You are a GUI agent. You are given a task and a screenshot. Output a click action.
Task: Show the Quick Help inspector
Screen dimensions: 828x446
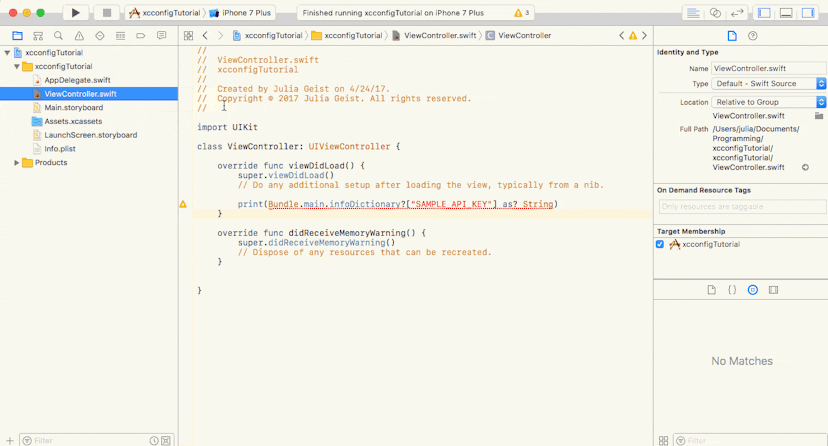click(x=753, y=36)
